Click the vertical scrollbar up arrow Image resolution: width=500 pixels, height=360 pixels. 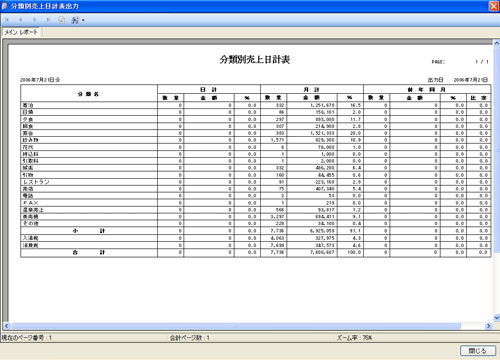(496, 42)
